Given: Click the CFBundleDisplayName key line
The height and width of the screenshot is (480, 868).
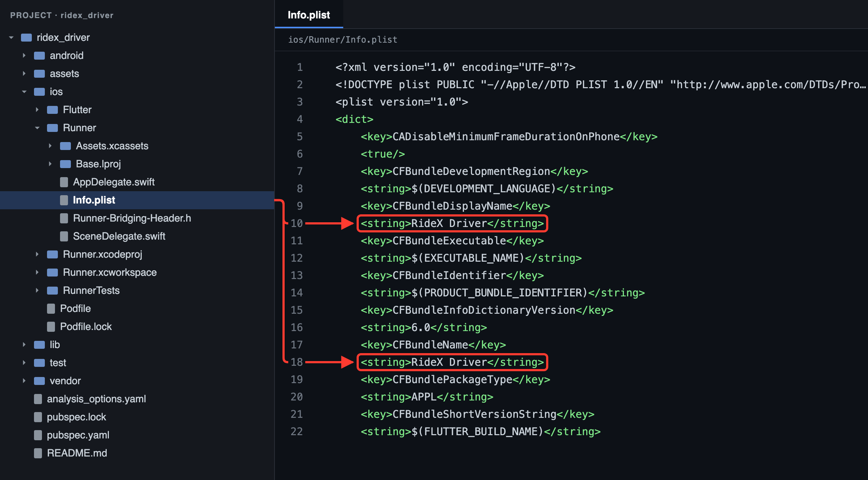Looking at the screenshot, I should (x=455, y=206).
